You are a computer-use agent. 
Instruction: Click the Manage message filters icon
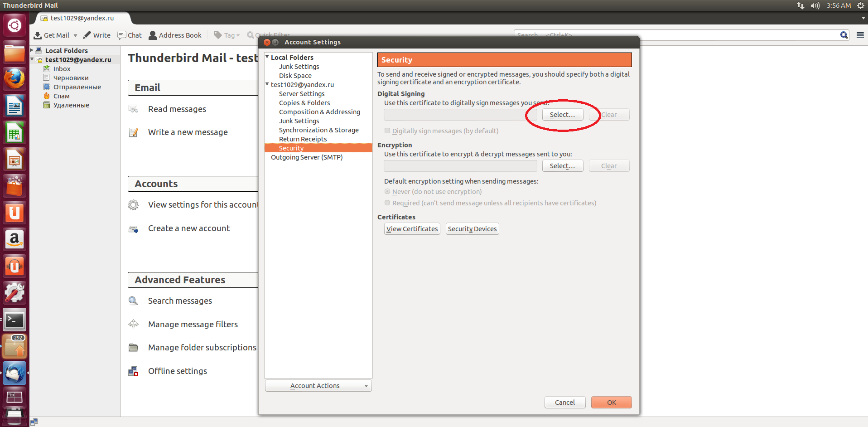tap(133, 324)
